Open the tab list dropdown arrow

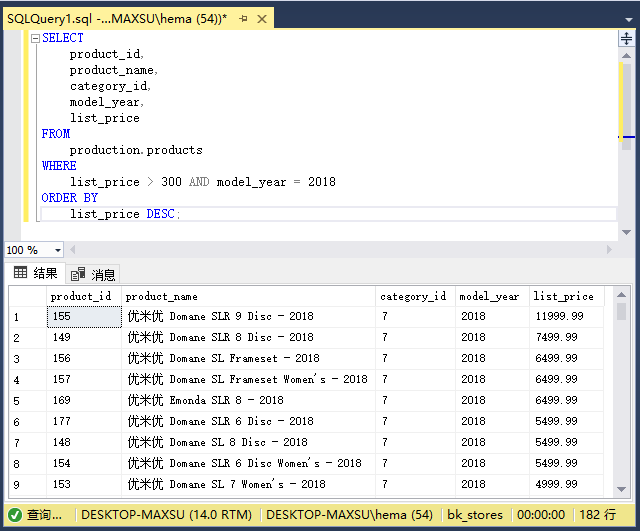(629, 19)
